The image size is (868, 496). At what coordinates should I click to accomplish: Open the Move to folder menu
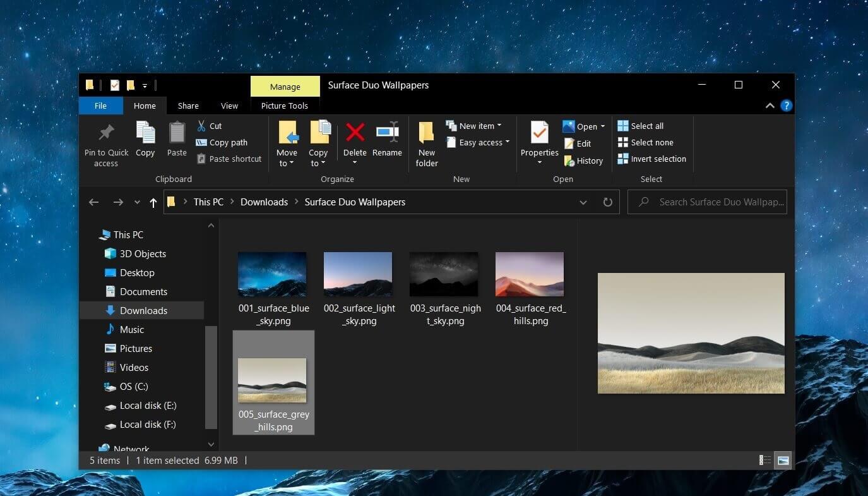[x=287, y=145]
